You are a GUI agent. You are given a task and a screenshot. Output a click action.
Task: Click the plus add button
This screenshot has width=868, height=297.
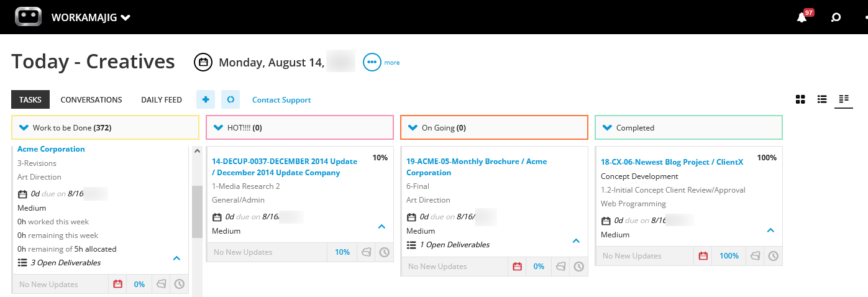tap(206, 99)
